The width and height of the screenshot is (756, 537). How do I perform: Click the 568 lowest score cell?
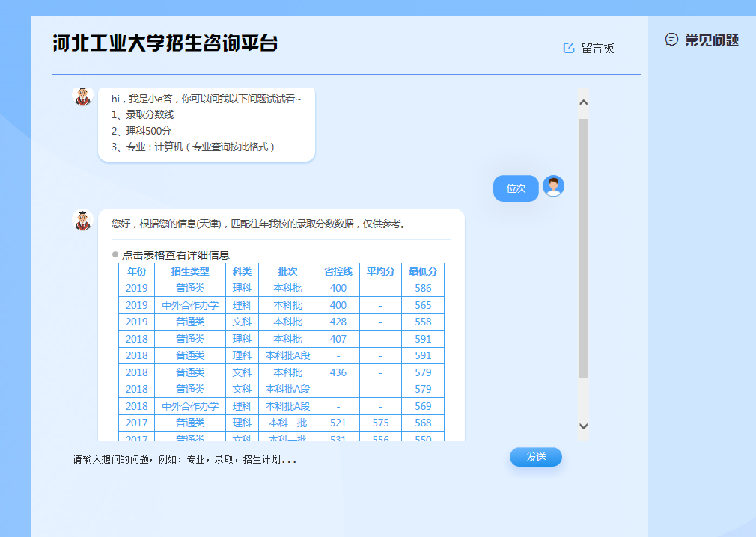423,423
